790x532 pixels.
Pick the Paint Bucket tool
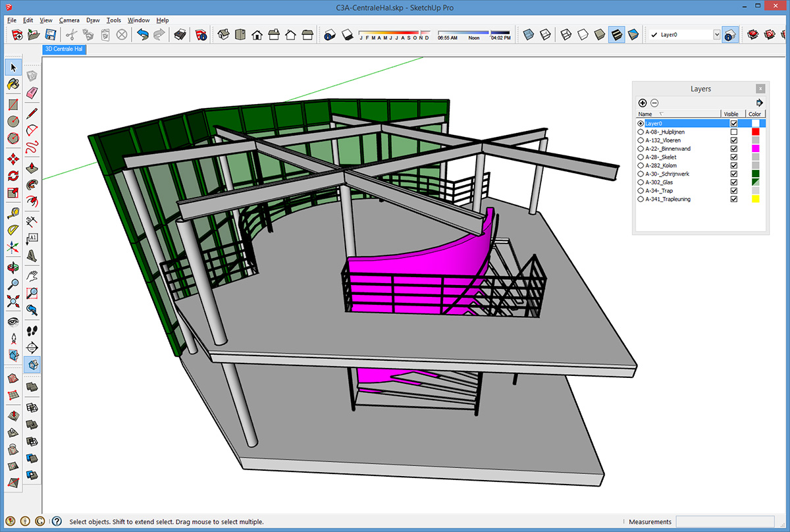coord(13,84)
